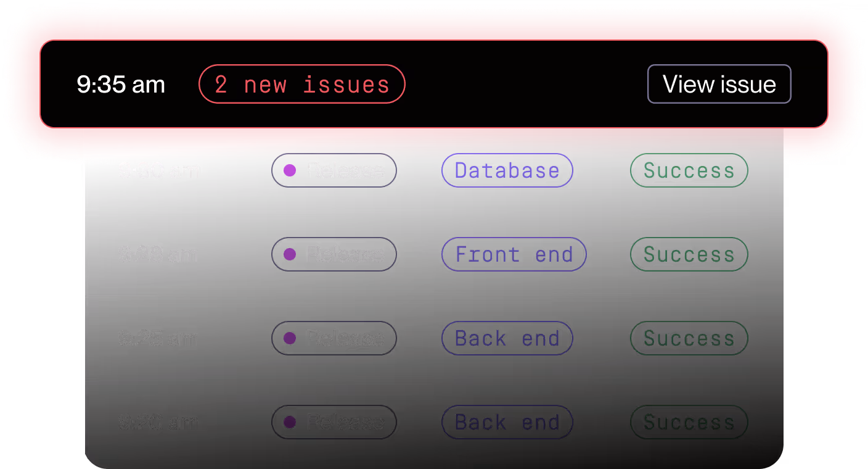The height and width of the screenshot is (469, 868).
Task: Select the Front end tag pill
Action: pyautogui.click(x=514, y=254)
